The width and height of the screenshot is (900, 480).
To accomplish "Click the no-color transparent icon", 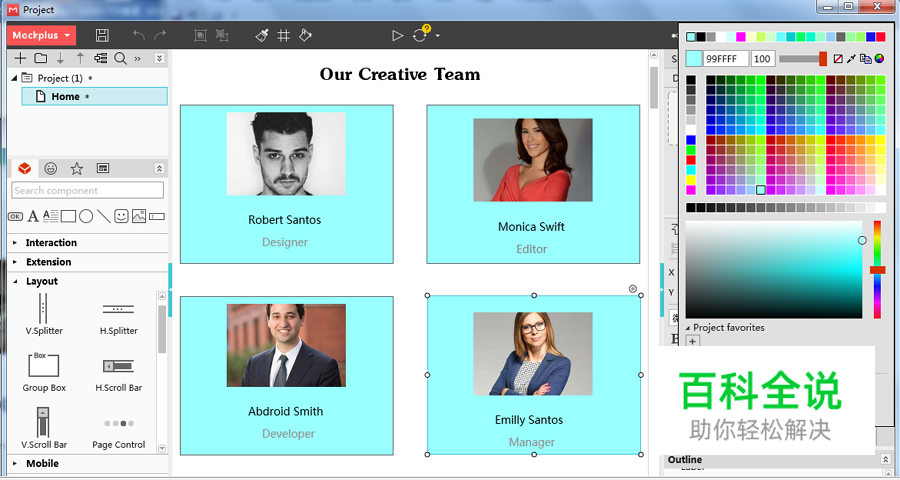I will [x=838, y=59].
